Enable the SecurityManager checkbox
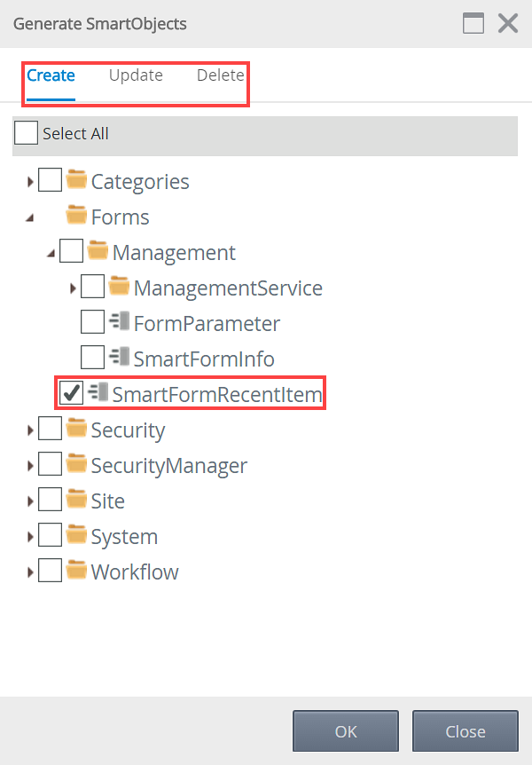The image size is (532, 765). 51,465
